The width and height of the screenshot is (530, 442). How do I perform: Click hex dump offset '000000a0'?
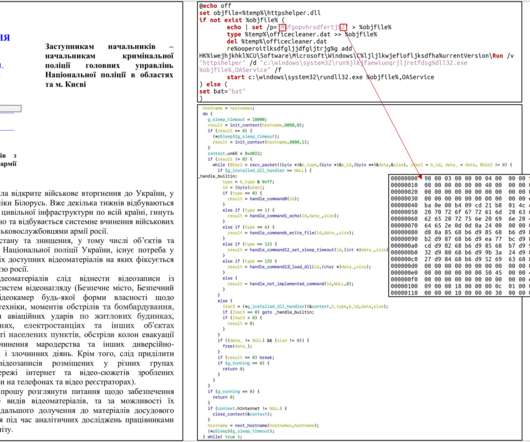[404, 246]
